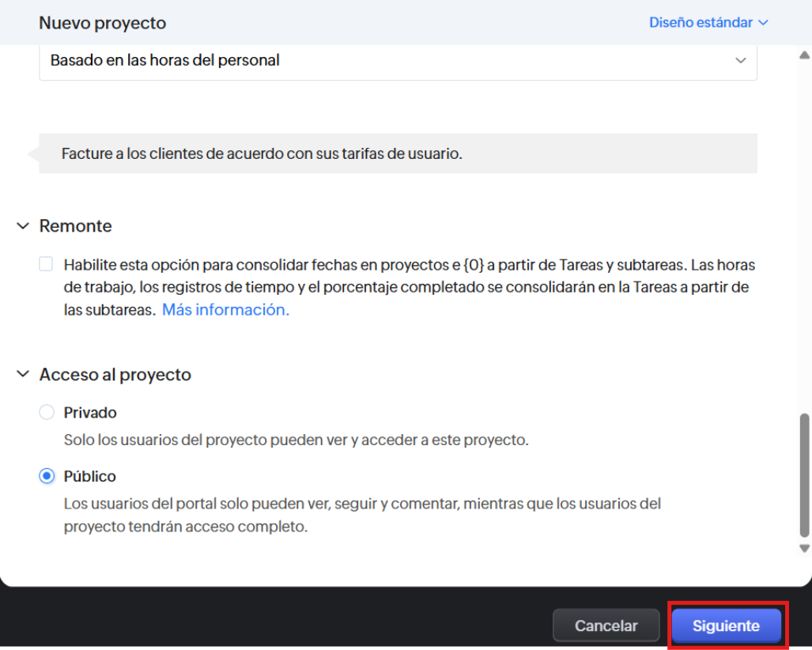Image resolution: width=812 pixels, height=650 pixels.
Task: Click the Privado option label text
Action: (x=90, y=413)
